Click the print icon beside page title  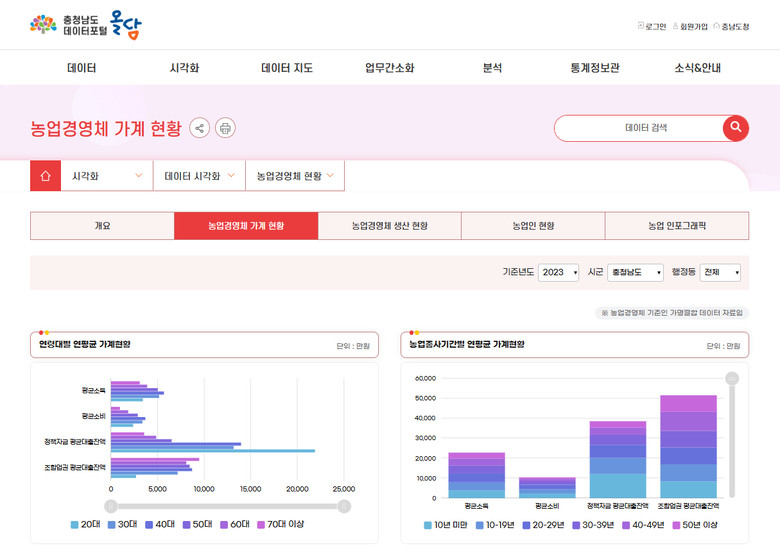click(x=225, y=128)
